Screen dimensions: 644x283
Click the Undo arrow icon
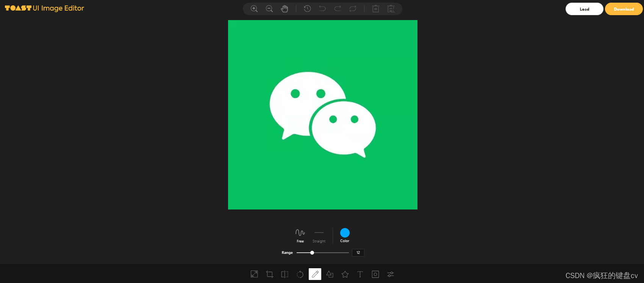pos(322,8)
